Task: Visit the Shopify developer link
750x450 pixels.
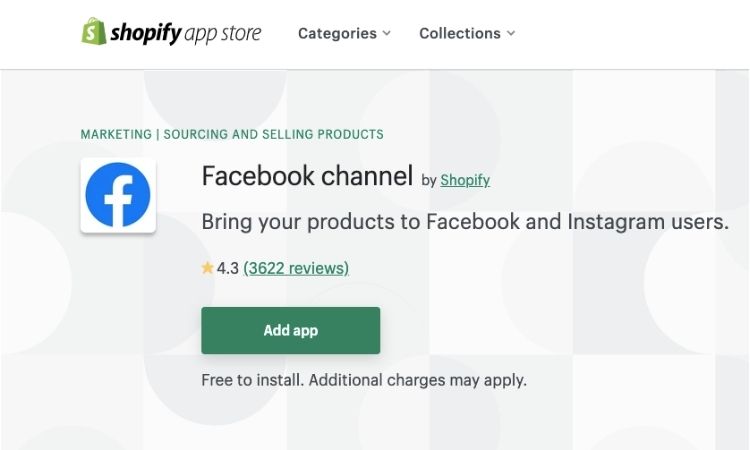Action: (465, 180)
